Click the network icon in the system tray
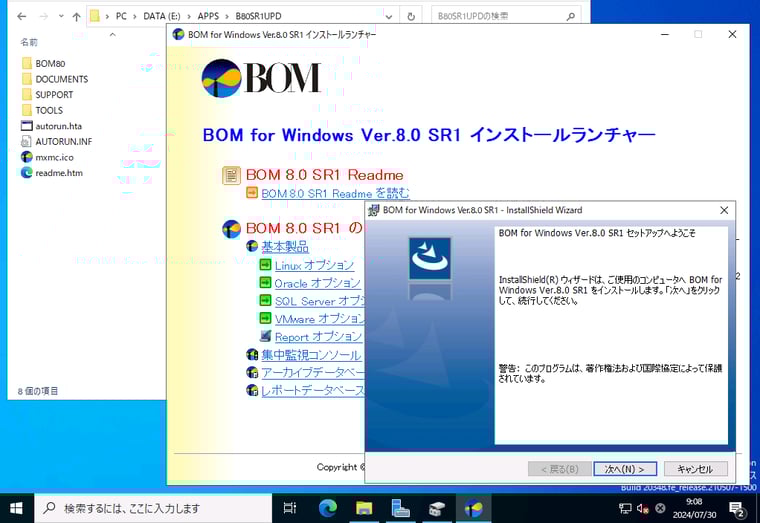 (625, 508)
